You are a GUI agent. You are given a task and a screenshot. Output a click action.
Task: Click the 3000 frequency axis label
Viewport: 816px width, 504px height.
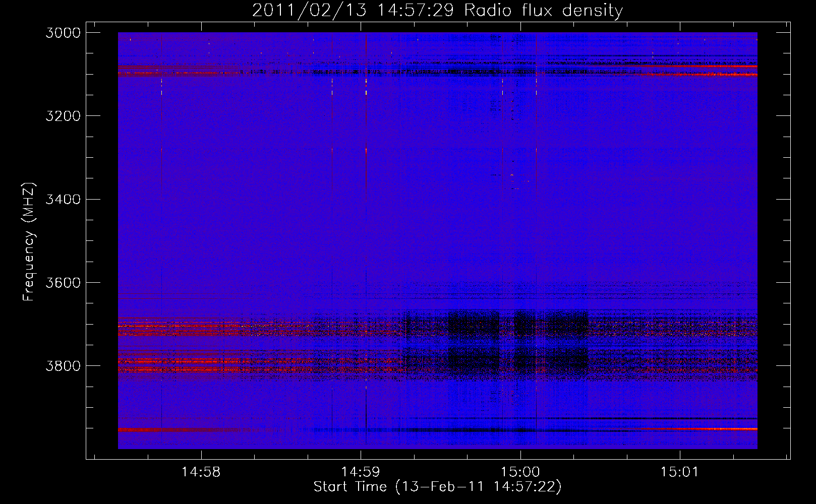pyautogui.click(x=63, y=33)
